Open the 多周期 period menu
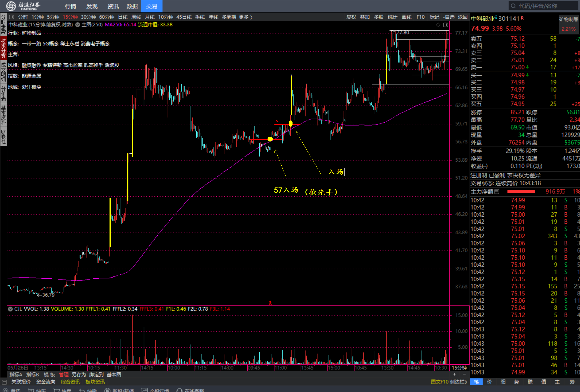 pyautogui.click(x=229, y=17)
